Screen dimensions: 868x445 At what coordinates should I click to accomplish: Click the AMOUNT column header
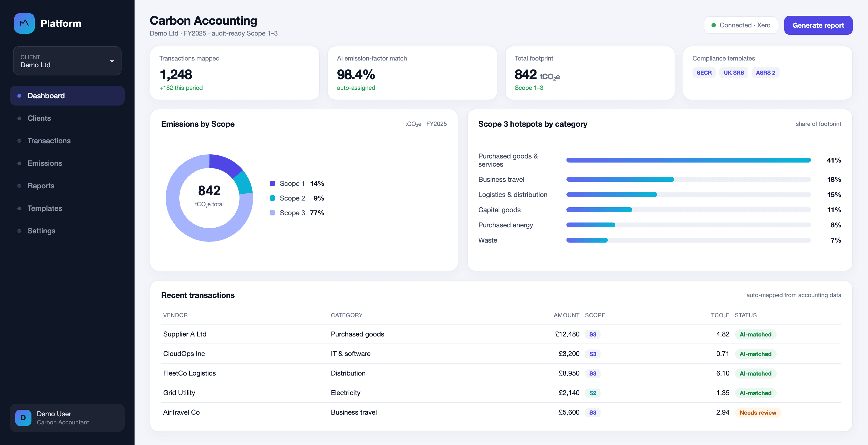click(x=566, y=315)
